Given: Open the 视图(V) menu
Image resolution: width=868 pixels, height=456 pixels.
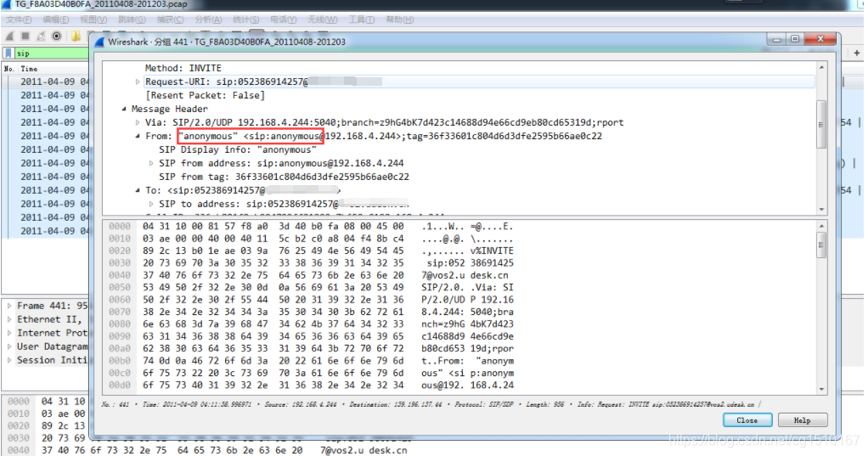Looking at the screenshot, I should point(93,20).
